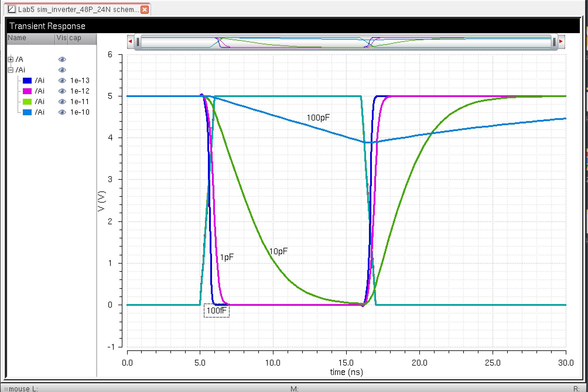Hide the /Ai trace with cap 1e-11
The image size is (588, 392).
(x=62, y=102)
